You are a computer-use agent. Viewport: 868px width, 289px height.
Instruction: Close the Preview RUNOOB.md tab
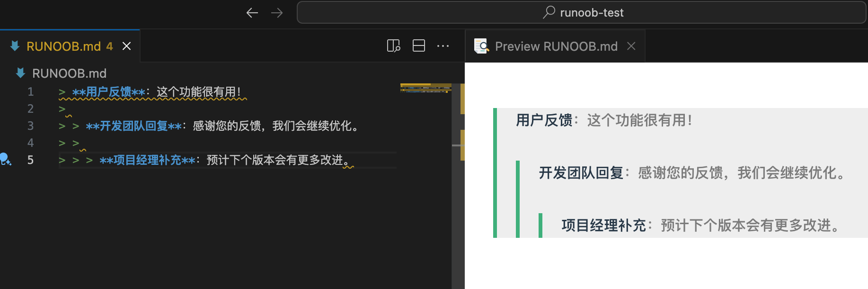click(x=631, y=46)
